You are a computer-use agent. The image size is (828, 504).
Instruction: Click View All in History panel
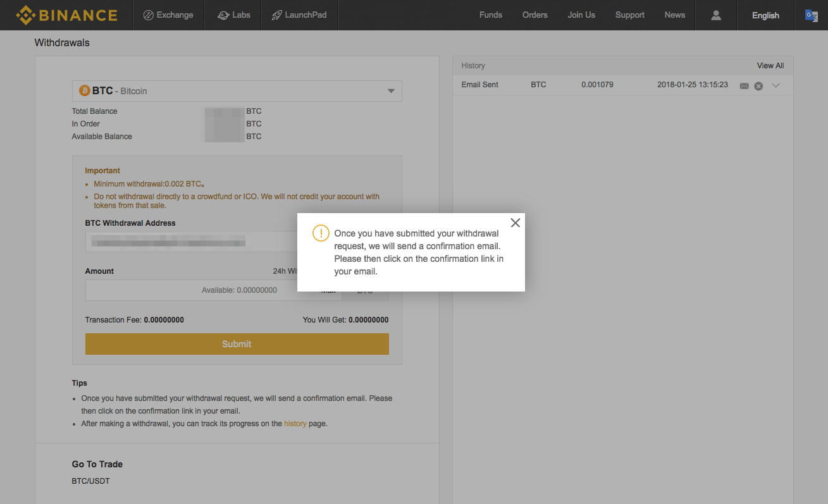pos(770,66)
